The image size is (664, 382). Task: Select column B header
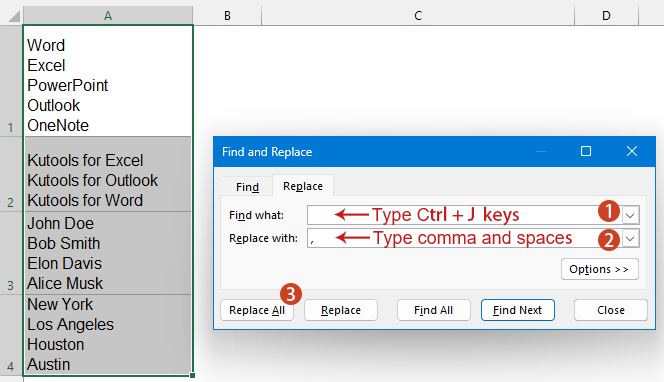(227, 16)
